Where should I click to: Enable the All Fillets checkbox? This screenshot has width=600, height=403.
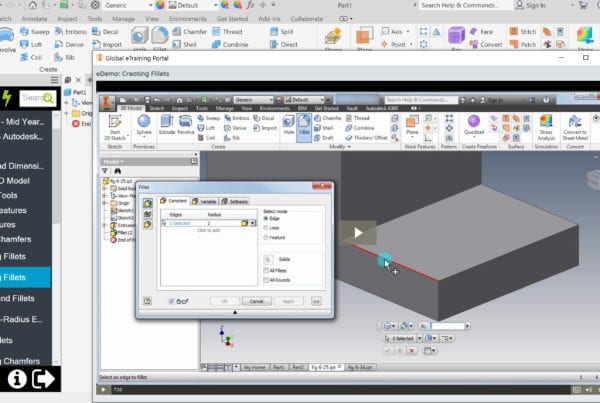[x=264, y=270]
